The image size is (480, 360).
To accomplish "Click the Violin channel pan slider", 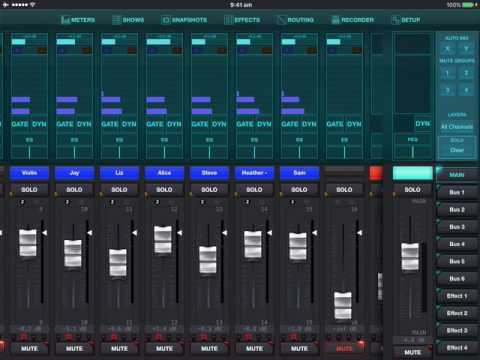I will coord(29,152).
